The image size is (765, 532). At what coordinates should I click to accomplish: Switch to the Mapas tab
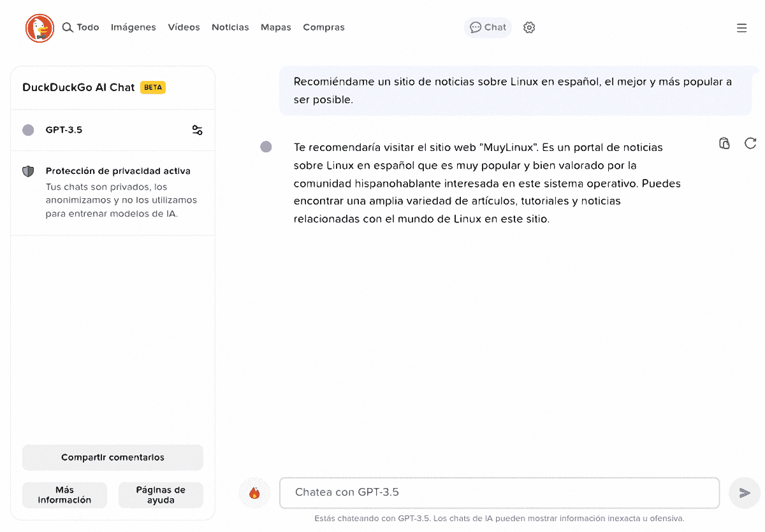pyautogui.click(x=276, y=27)
